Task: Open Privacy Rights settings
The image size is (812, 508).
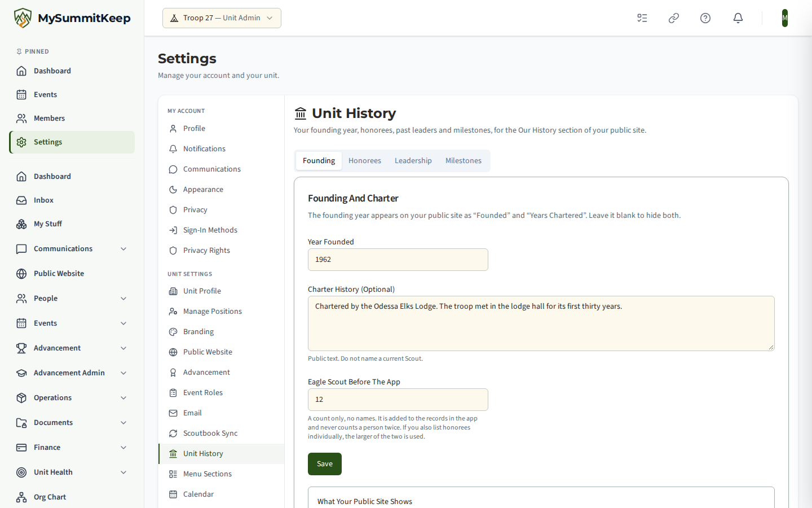Action: 221,251
